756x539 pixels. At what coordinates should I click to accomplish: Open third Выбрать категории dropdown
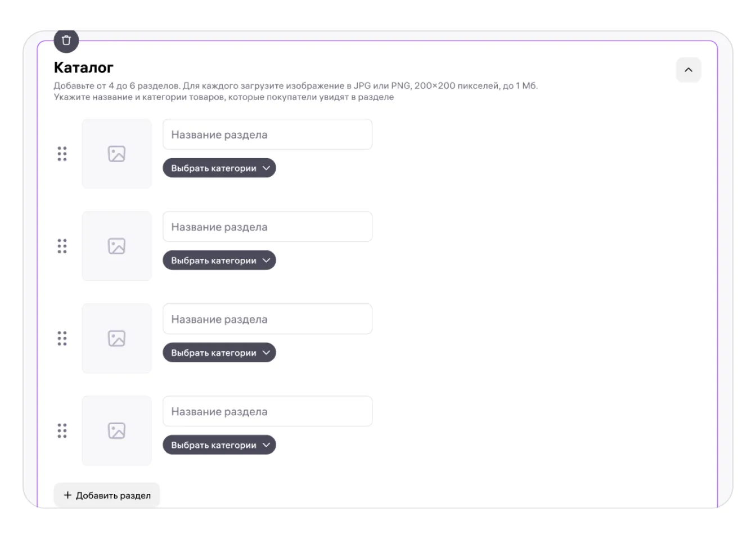219,353
